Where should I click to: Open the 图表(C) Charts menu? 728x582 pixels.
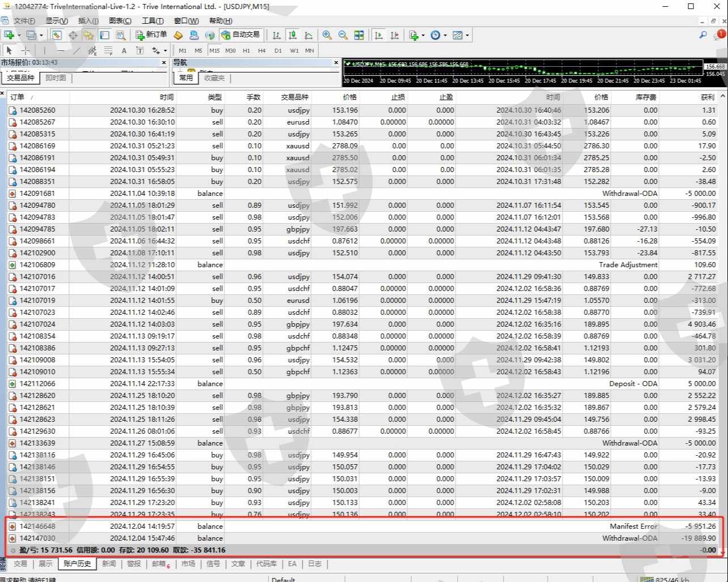[x=120, y=21]
